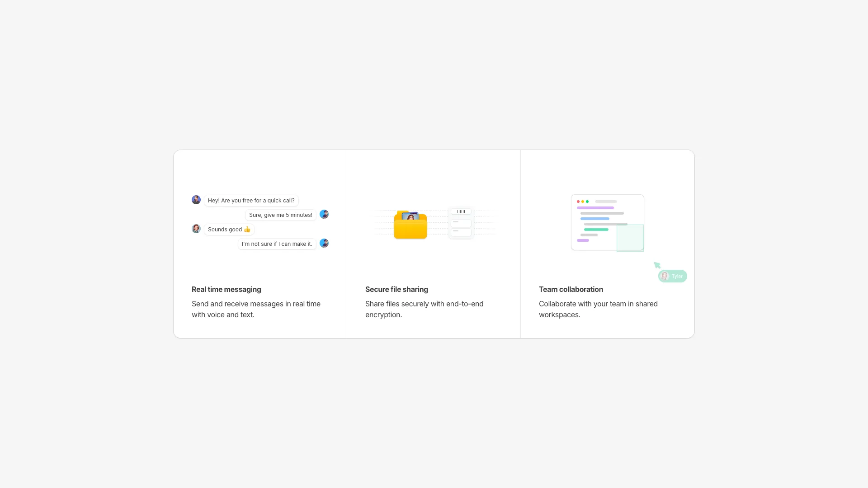Screen dimensions: 868x488
Task: Click avatar next to 'I'm not sure' message
Action: [x=324, y=243]
